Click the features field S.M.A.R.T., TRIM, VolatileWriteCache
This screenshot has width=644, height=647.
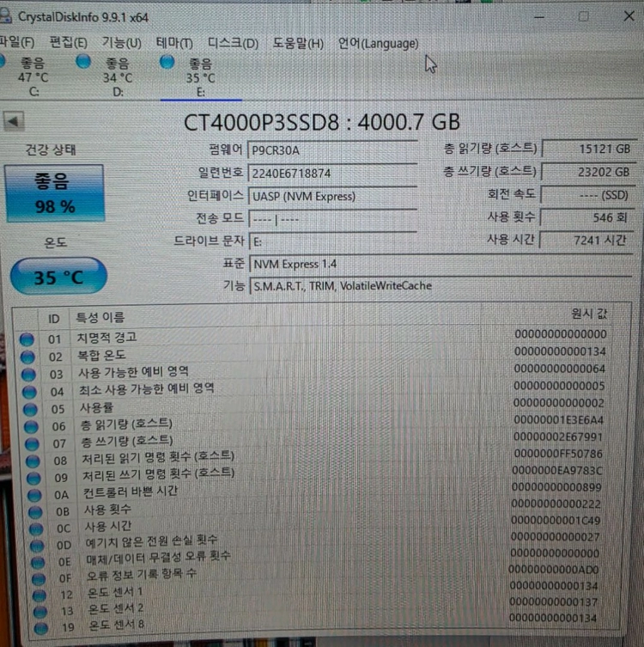440,285
